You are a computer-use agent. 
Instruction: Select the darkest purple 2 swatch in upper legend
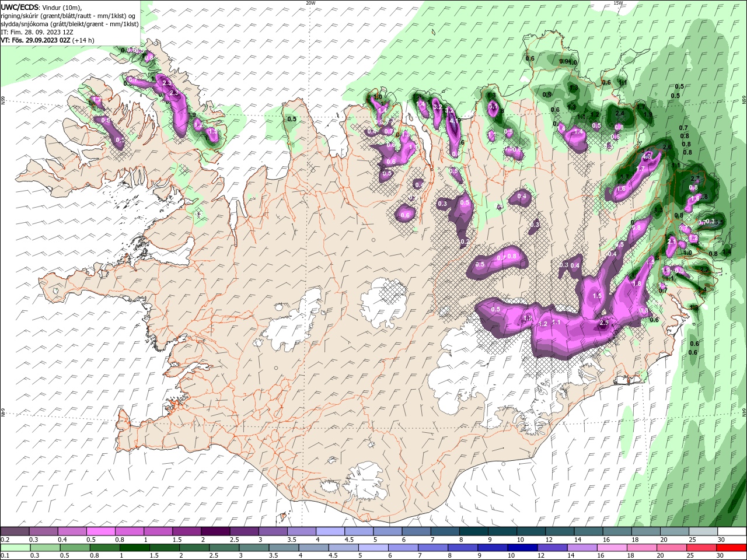pyautogui.click(x=215, y=531)
